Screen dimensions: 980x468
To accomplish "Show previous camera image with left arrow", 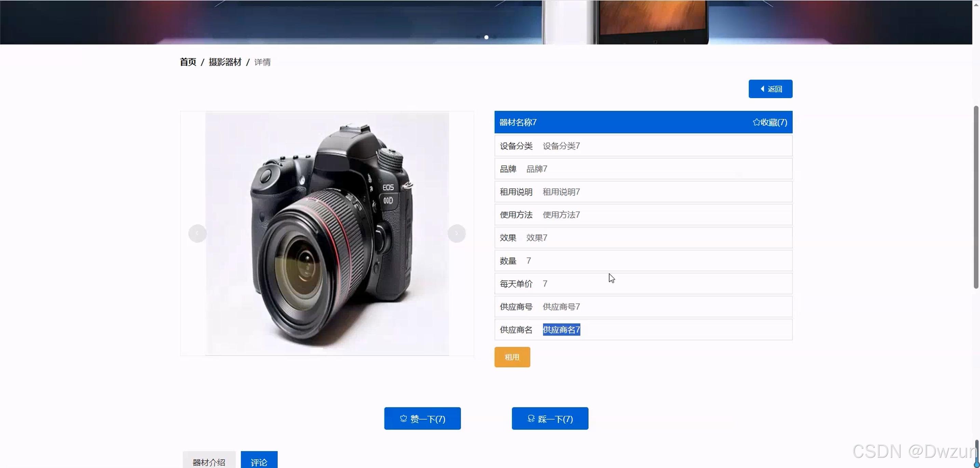I will click(x=198, y=233).
